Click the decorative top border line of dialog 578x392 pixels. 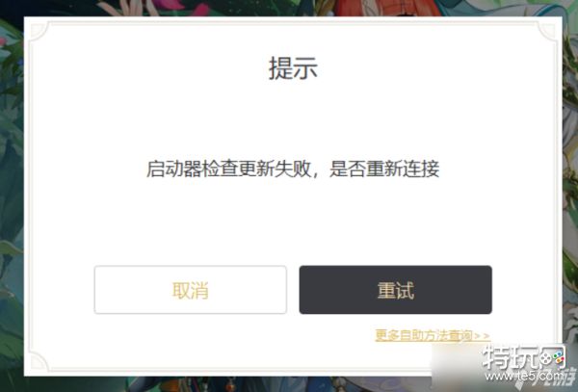(293, 22)
